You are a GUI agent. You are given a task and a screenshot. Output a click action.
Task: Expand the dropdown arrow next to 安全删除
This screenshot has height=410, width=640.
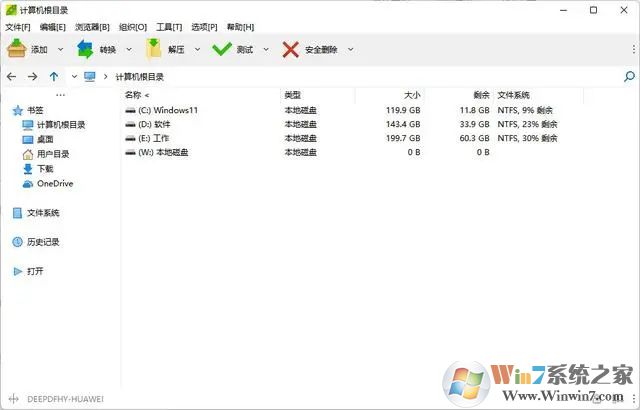coord(351,49)
